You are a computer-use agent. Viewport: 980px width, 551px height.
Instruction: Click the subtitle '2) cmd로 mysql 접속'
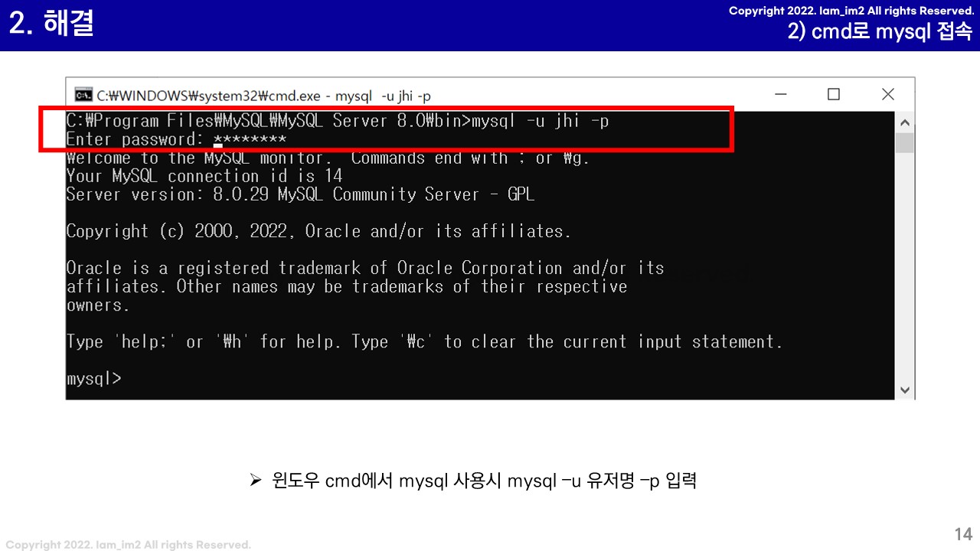click(880, 32)
